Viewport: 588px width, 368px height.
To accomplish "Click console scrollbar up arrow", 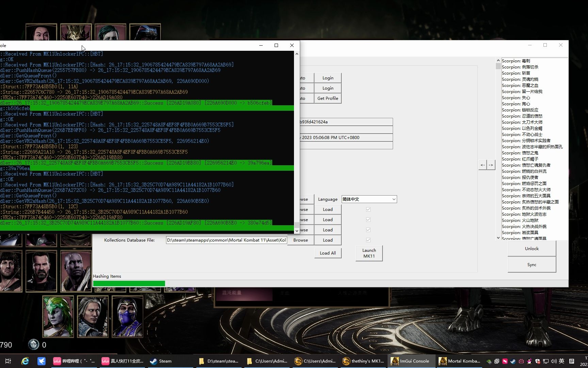I will tap(297, 54).
